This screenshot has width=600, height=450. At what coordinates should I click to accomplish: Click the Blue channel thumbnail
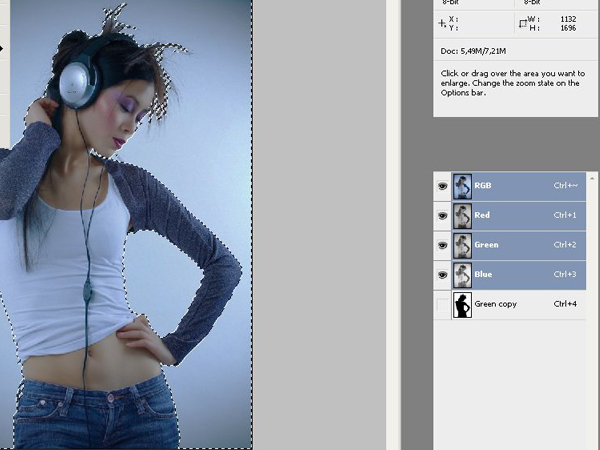(x=462, y=275)
